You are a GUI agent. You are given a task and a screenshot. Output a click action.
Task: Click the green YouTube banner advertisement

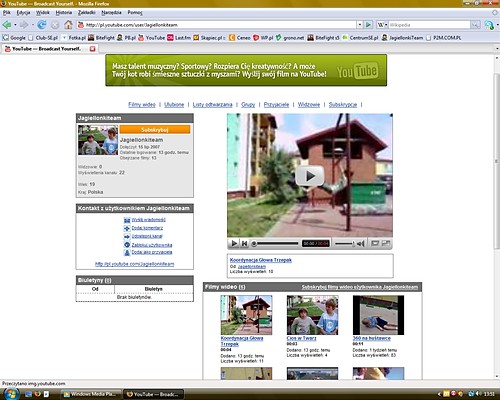(x=246, y=70)
